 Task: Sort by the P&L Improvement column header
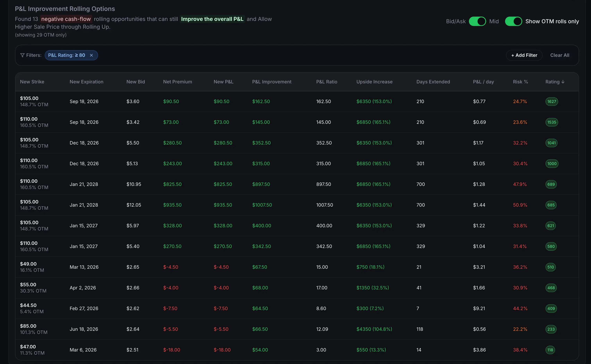[272, 82]
